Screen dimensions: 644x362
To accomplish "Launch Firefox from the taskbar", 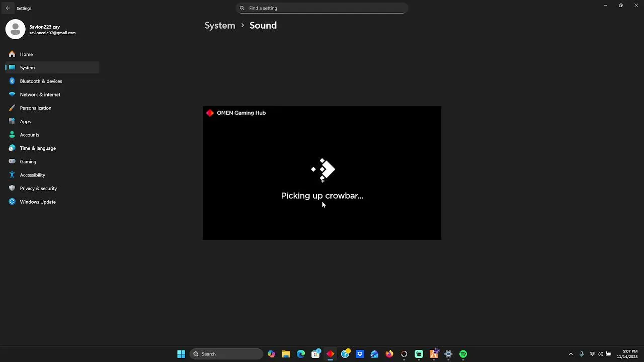I will click(389, 354).
